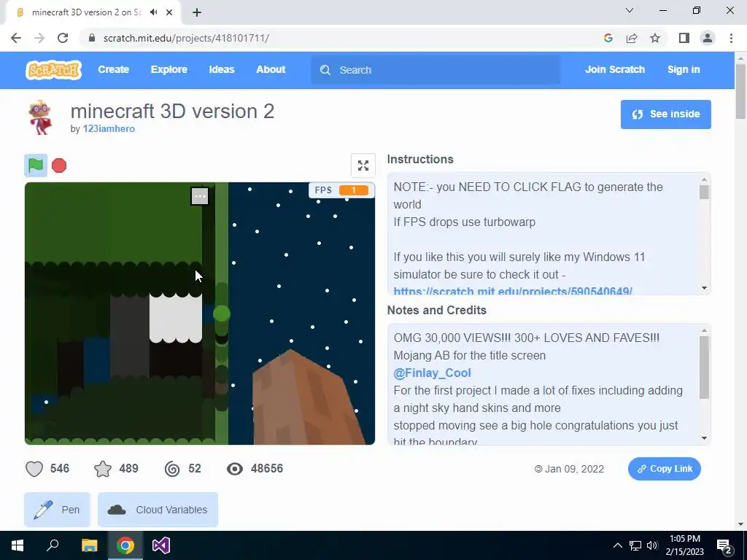This screenshot has width=747, height=560.
Task: Click Join Scratch
Action: (x=614, y=69)
